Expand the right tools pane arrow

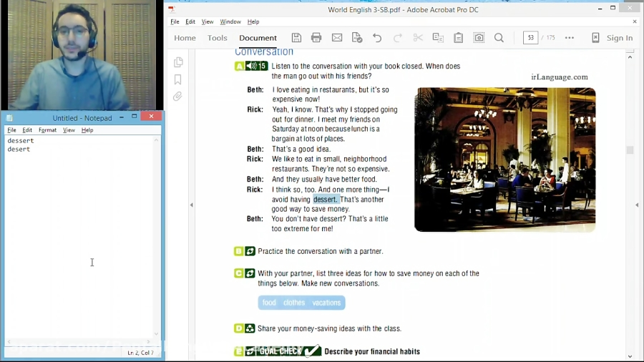637,205
